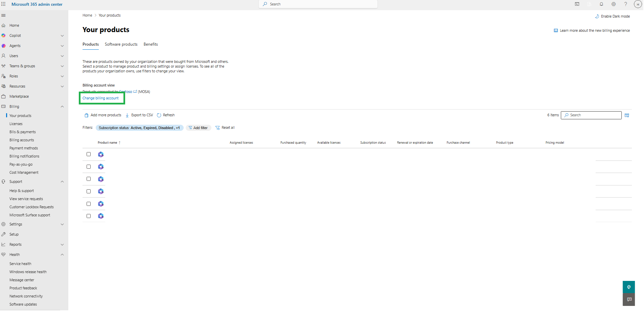Click Home in the breadcrumb
This screenshot has height=312, width=644.
87,16
